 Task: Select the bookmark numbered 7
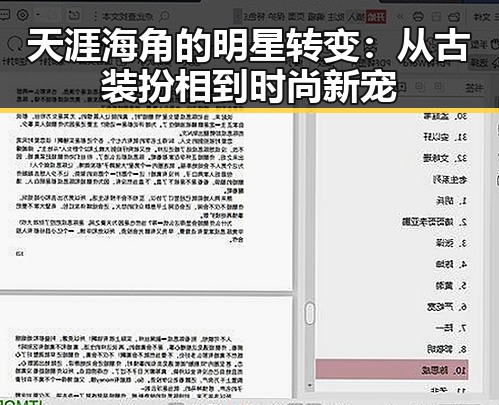click(451, 328)
